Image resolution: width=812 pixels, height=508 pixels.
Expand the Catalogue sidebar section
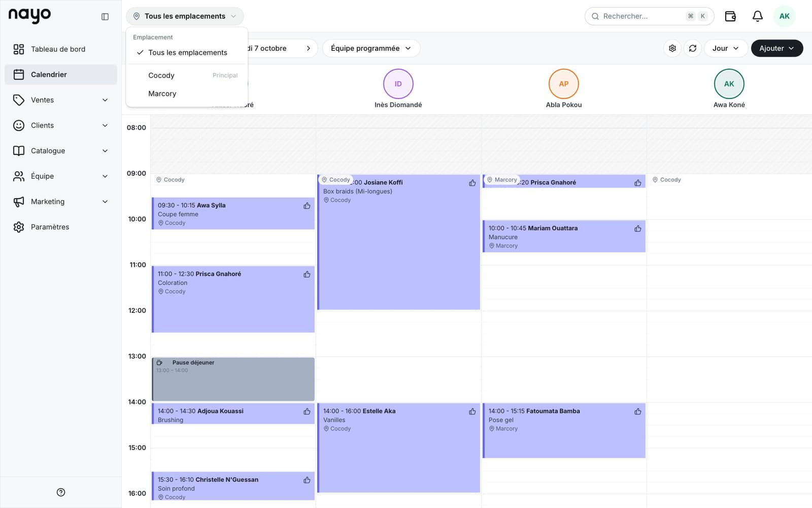(61, 151)
